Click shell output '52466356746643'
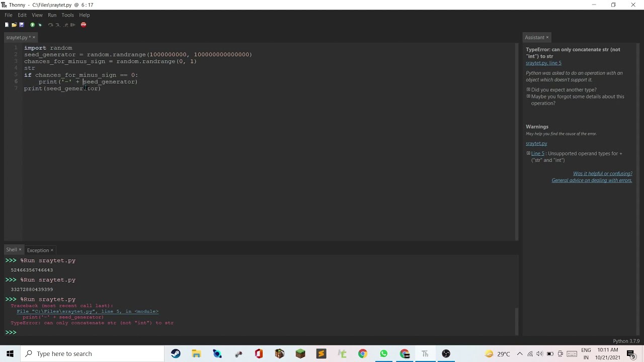The width and height of the screenshot is (644, 362). (x=32, y=270)
